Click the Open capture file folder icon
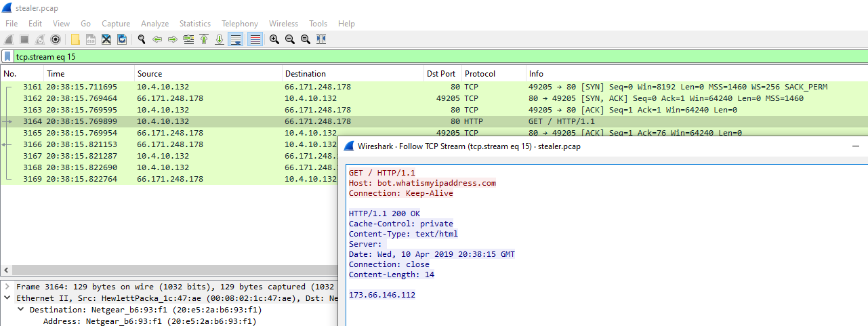The height and width of the screenshot is (326, 868). pos(75,39)
